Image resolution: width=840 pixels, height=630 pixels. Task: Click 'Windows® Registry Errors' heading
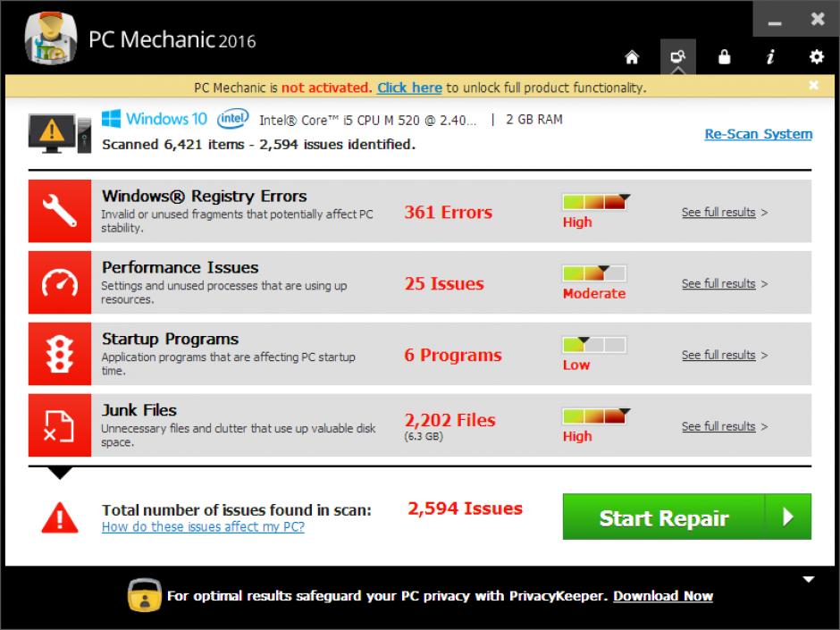(x=204, y=196)
